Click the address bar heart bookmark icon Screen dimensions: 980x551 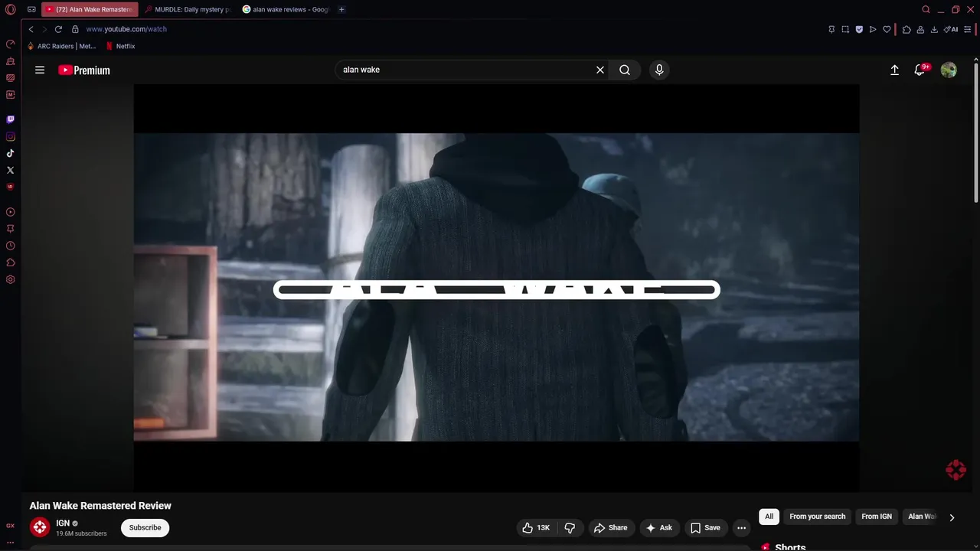point(887,29)
